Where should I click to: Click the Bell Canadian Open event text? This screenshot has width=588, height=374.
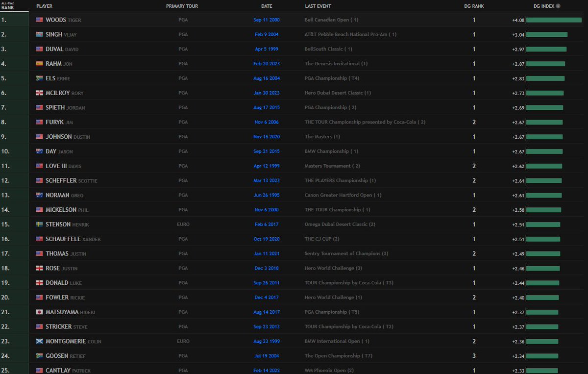[332, 20]
